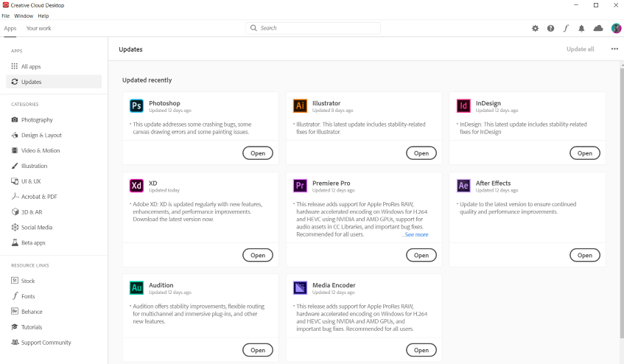The image size is (624, 364).
Task: Select Updates in sidebar
Action: (54, 82)
